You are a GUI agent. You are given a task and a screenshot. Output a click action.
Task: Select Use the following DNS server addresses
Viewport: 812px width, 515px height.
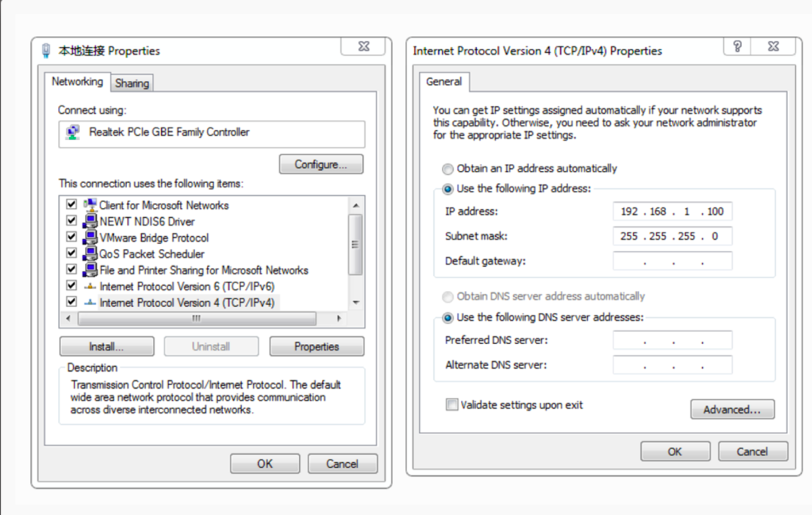(x=447, y=318)
